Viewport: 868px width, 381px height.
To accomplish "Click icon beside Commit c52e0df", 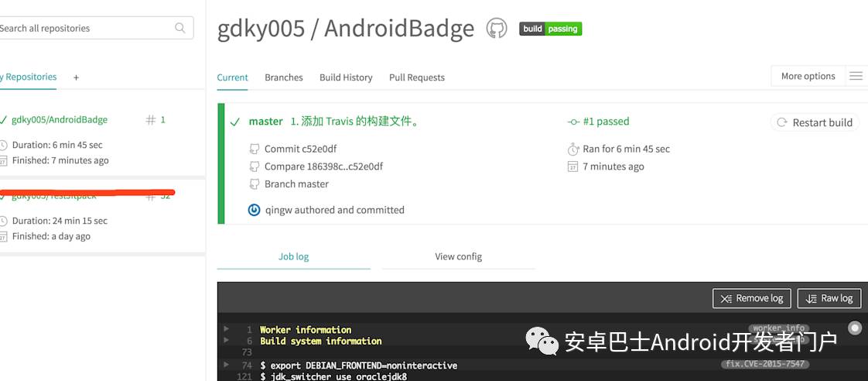I will pyautogui.click(x=255, y=149).
